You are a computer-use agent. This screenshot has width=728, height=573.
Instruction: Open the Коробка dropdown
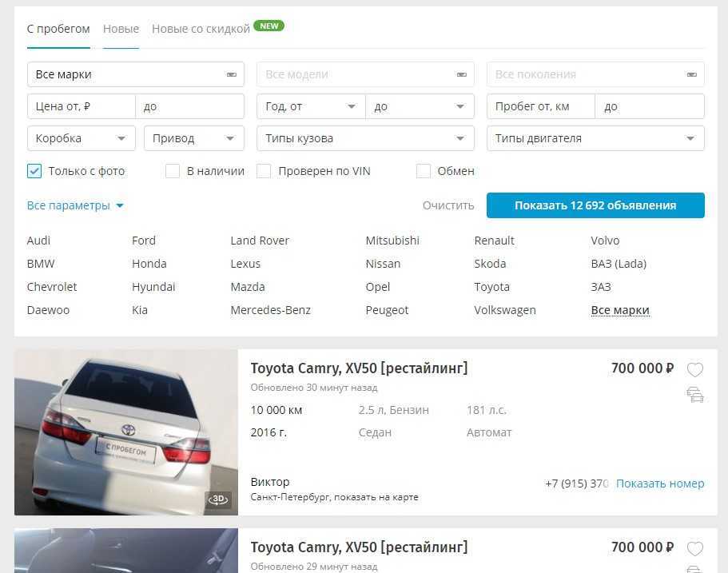click(80, 138)
